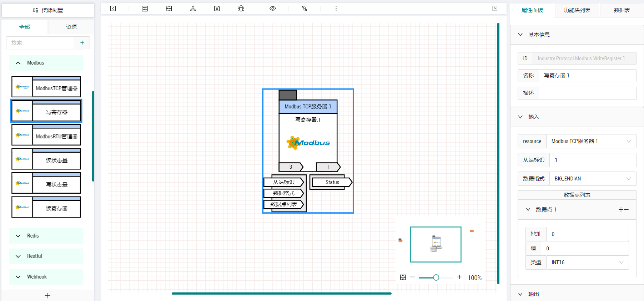Select the ModbusRTU管理器 block in the palette
644x301 pixels.
click(x=46, y=135)
